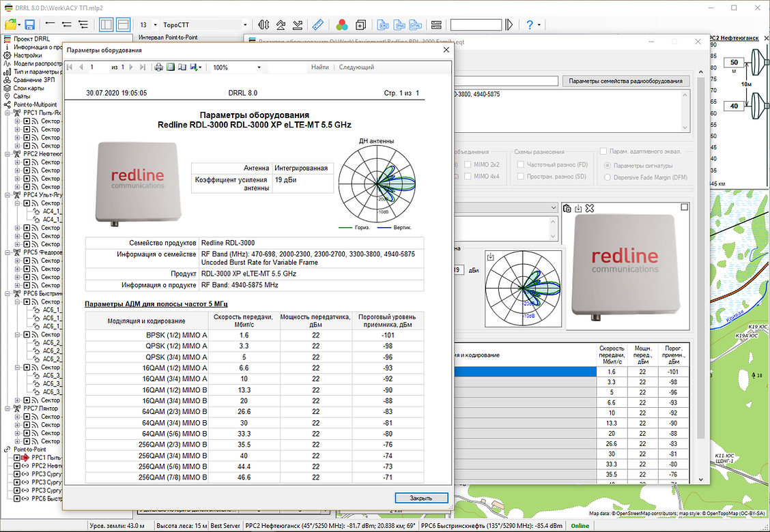This screenshot has width=770, height=532.
Task: Select the Параметры сигнатуры radio button
Action: [x=608, y=165]
